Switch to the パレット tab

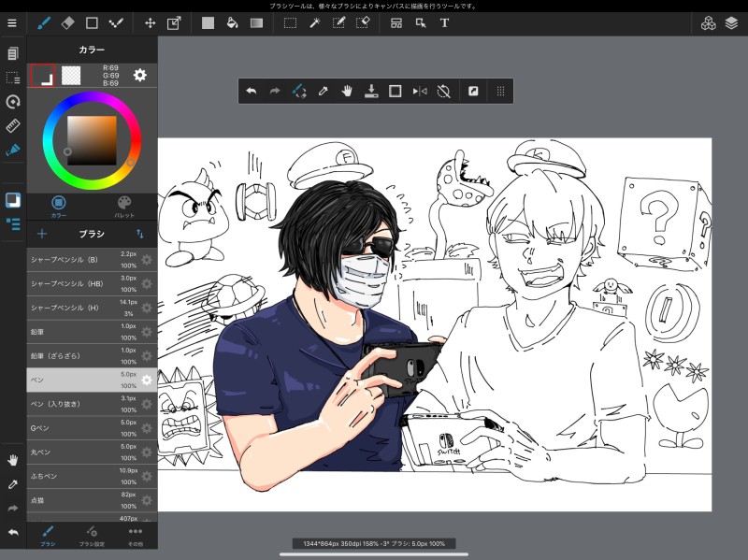(x=124, y=206)
